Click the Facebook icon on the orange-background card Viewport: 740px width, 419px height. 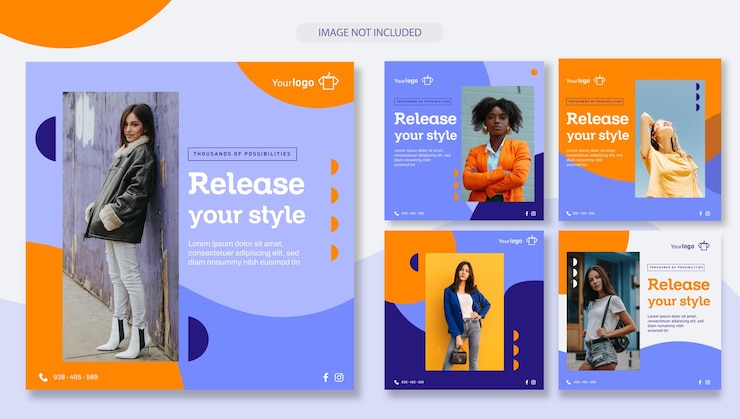click(x=700, y=213)
